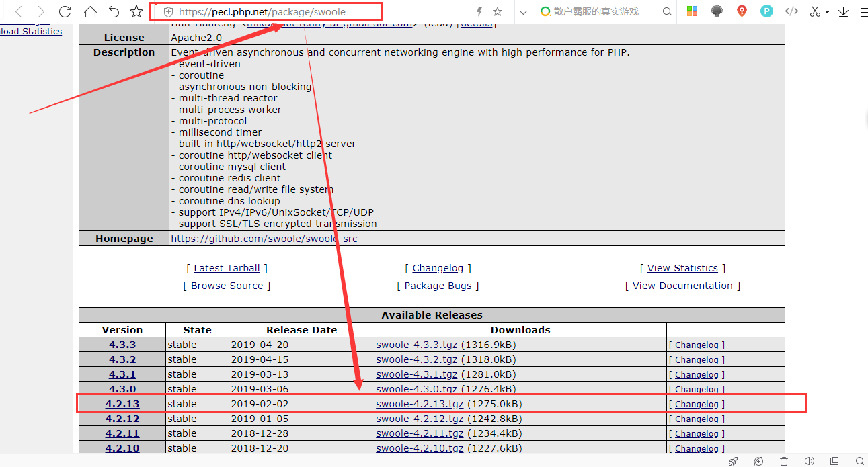Open the package Changelog link below Homepage
The height and width of the screenshot is (467, 868).
(438, 268)
